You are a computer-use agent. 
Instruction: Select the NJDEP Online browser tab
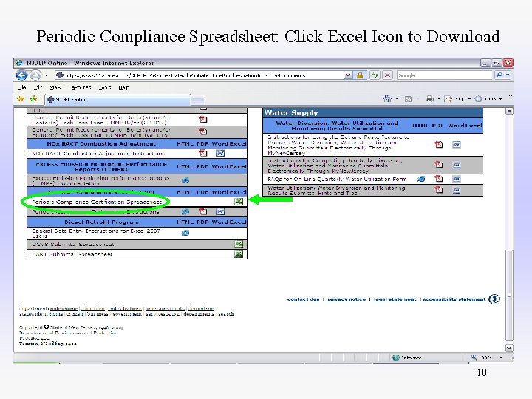tap(117, 100)
